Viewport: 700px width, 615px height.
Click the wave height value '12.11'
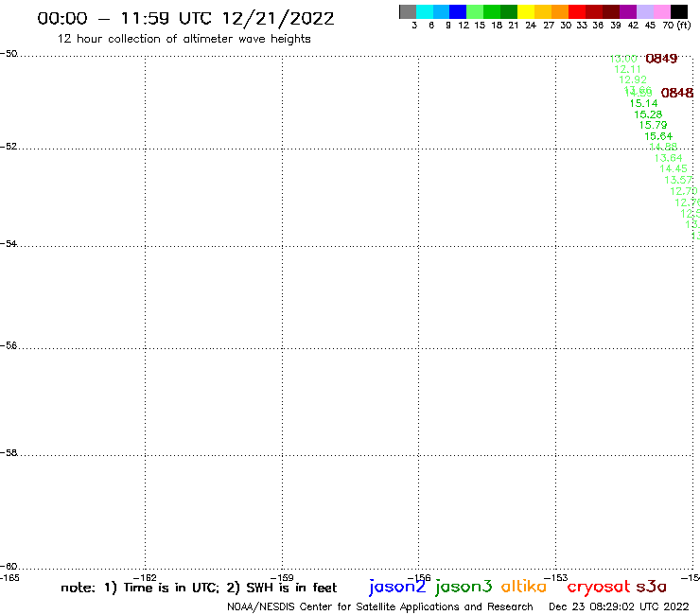[x=627, y=69]
